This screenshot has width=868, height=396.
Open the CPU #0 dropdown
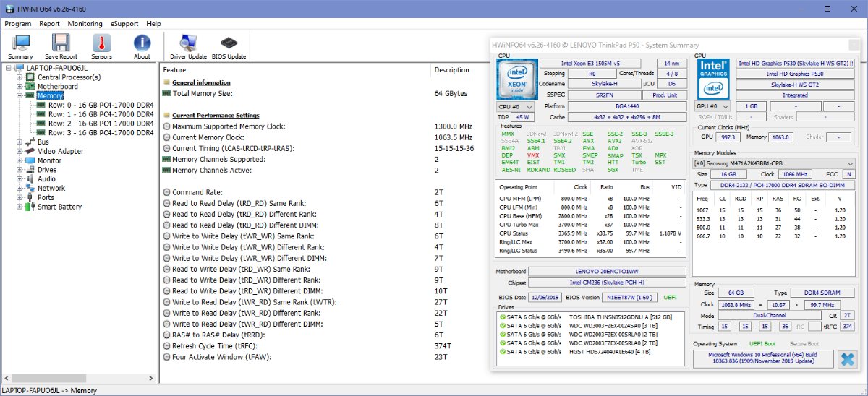click(x=516, y=106)
